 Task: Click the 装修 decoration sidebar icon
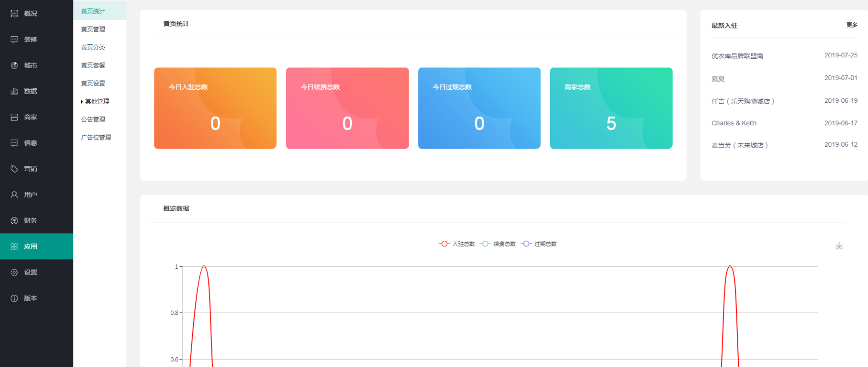click(x=14, y=40)
